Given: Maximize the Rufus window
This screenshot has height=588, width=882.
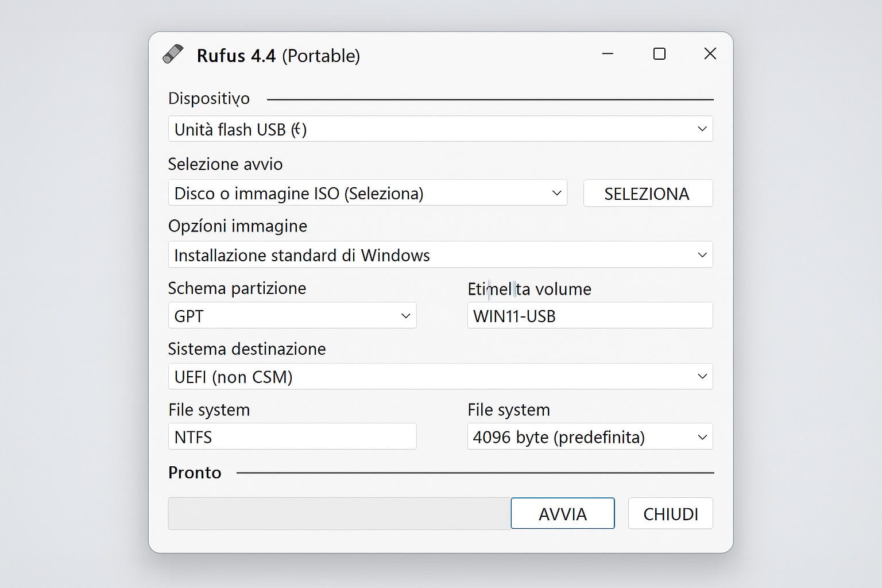Looking at the screenshot, I should [659, 54].
